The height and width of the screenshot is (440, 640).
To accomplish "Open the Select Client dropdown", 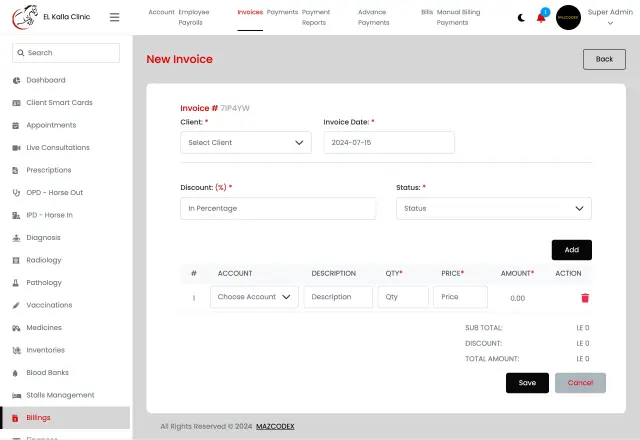I will click(x=246, y=142).
